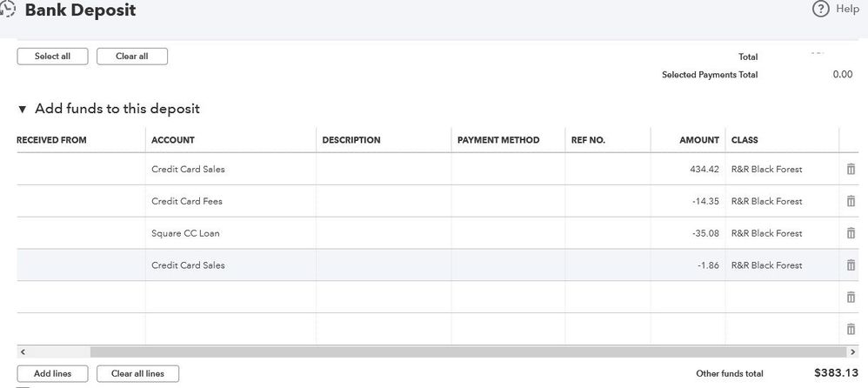The width and height of the screenshot is (868, 388).
Task: Open Class field for Credit Card Fees row
Action: (780, 201)
